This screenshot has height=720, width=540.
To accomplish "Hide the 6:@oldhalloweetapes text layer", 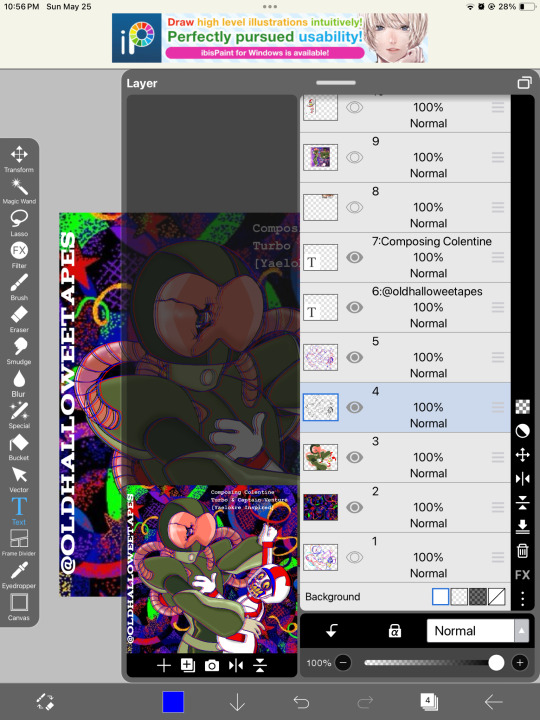I will (x=354, y=307).
